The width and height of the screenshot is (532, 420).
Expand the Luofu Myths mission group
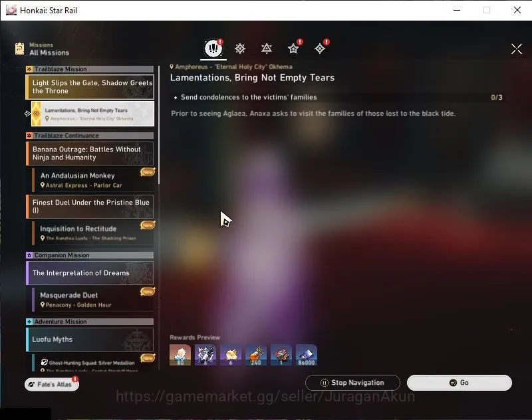pos(90,340)
